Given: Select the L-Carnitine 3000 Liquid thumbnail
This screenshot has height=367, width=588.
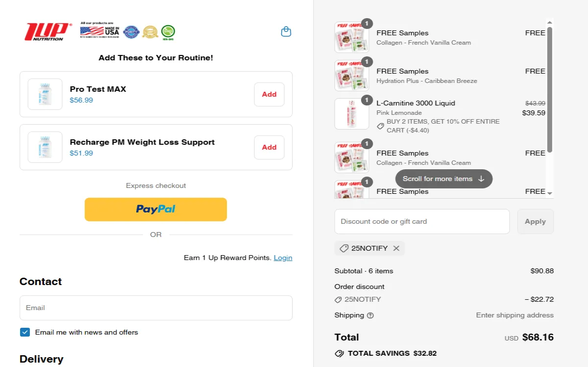Looking at the screenshot, I should tap(351, 113).
